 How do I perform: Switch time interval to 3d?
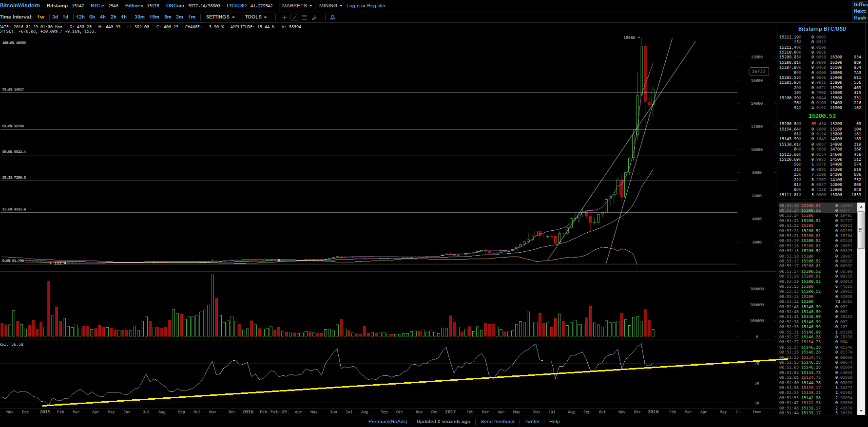pyautogui.click(x=55, y=17)
